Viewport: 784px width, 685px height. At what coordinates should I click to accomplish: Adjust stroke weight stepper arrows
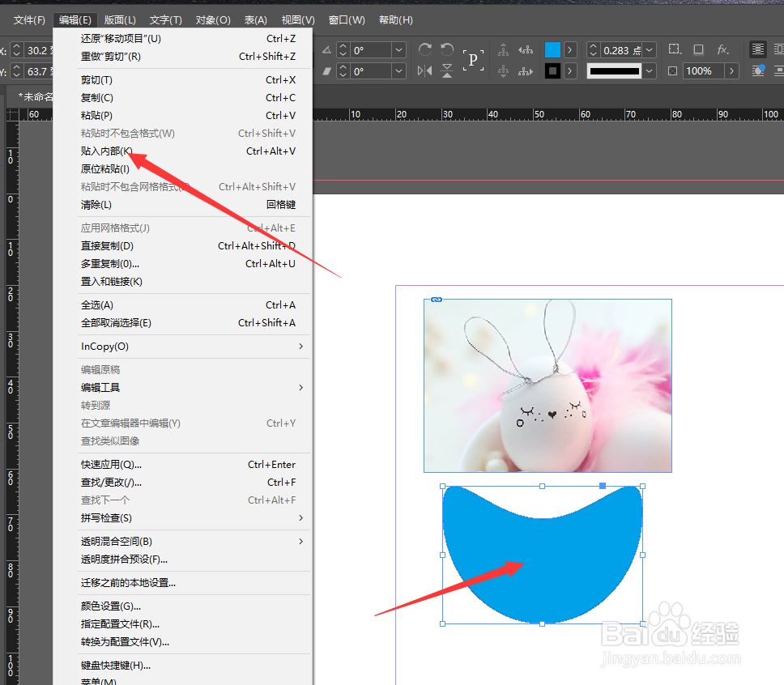[593, 50]
